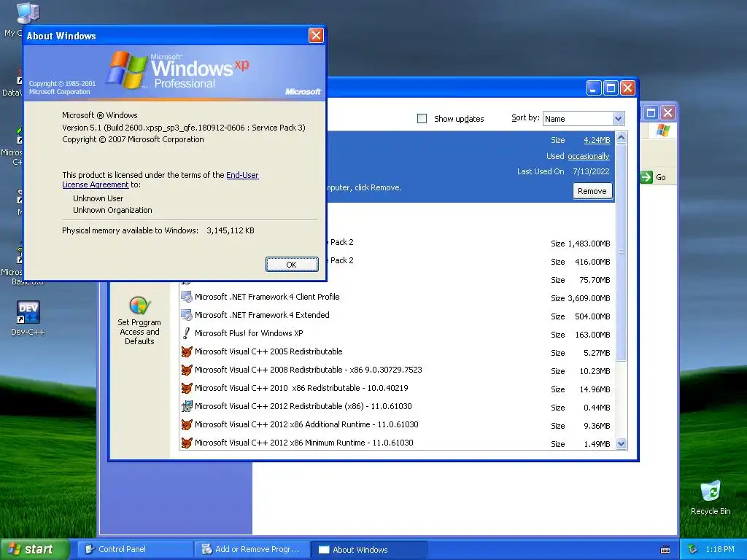The width and height of the screenshot is (747, 560).
Task: Click OK in About Windows dialog
Action: 292,264
